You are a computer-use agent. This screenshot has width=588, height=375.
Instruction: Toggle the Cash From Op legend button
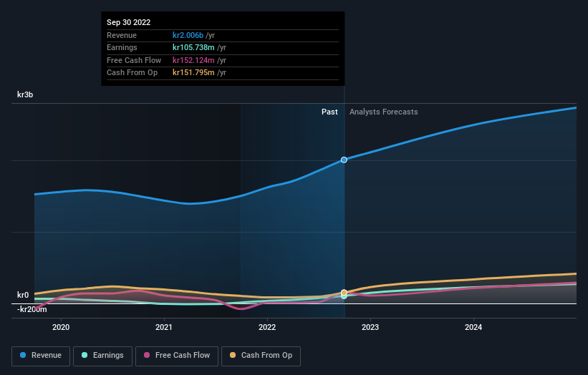[x=261, y=356]
